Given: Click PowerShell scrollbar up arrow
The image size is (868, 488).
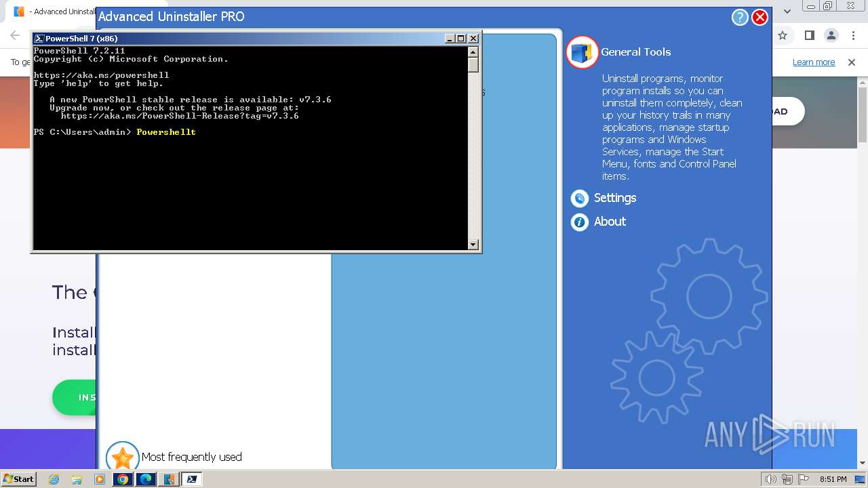Looking at the screenshot, I should click(x=473, y=52).
